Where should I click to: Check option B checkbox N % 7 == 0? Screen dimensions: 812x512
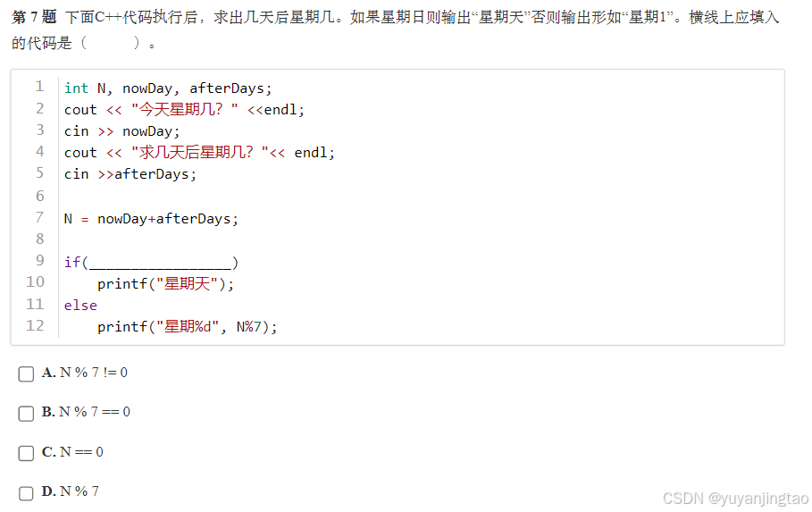coord(26,413)
